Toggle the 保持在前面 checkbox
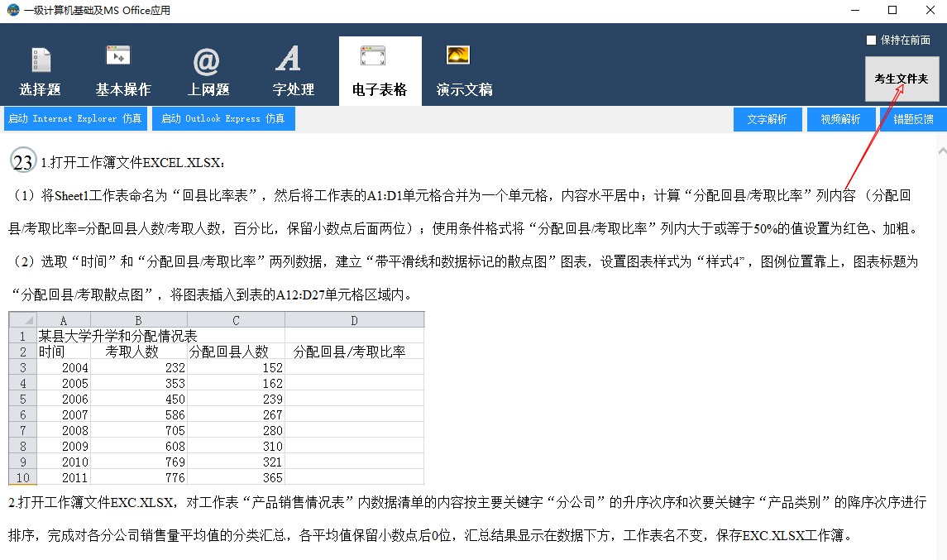Image resolution: width=947 pixels, height=560 pixels. [x=871, y=40]
